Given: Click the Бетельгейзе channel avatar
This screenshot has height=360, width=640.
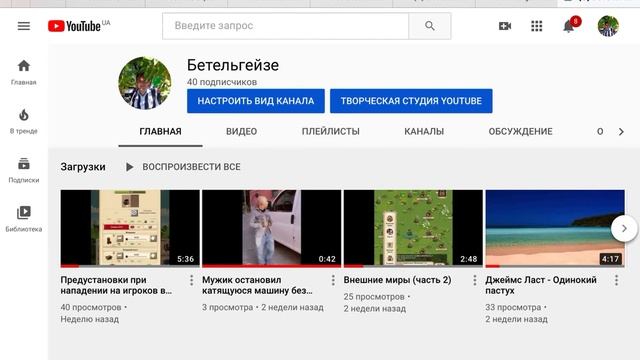Looking at the screenshot, I should pos(145,83).
